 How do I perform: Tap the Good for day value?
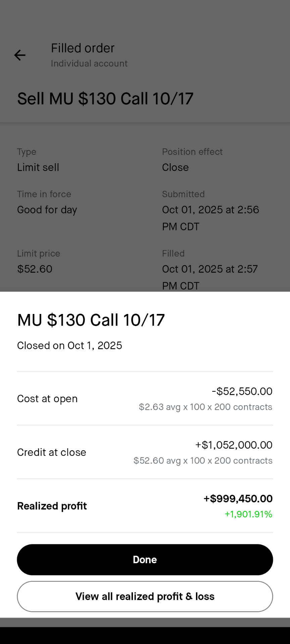[47, 210]
